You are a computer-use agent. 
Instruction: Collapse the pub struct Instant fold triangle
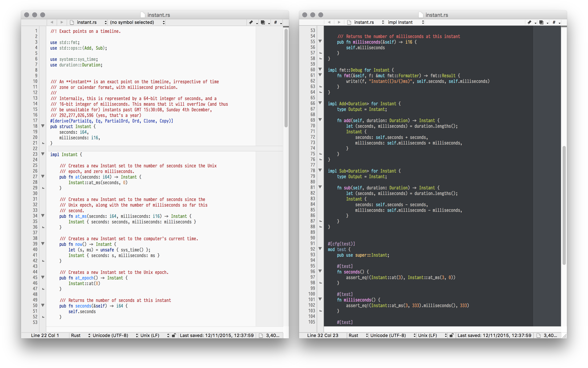tap(43, 126)
